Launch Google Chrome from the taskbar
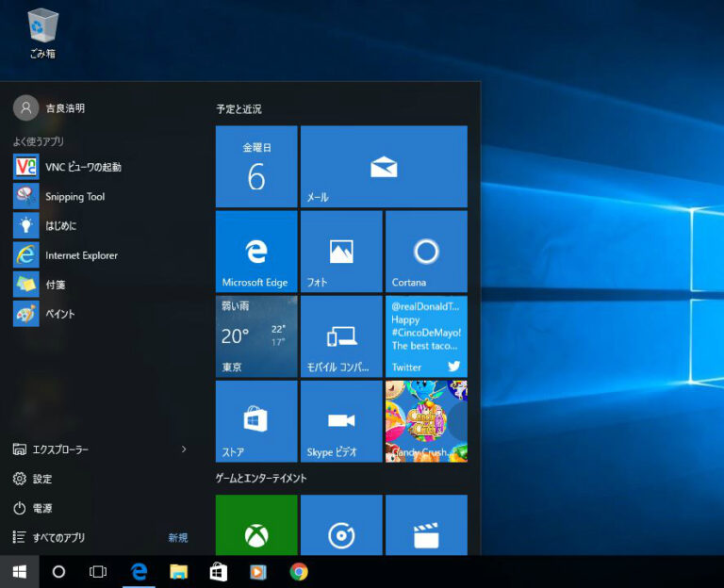 click(299, 572)
